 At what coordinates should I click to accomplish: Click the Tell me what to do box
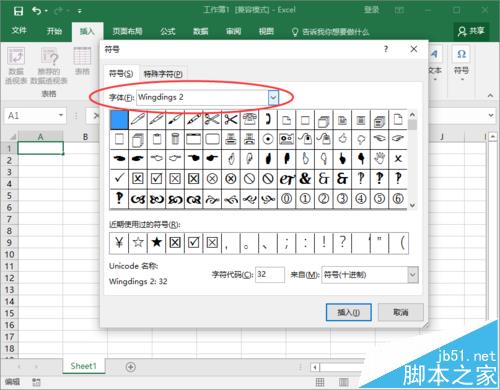tap(331, 32)
